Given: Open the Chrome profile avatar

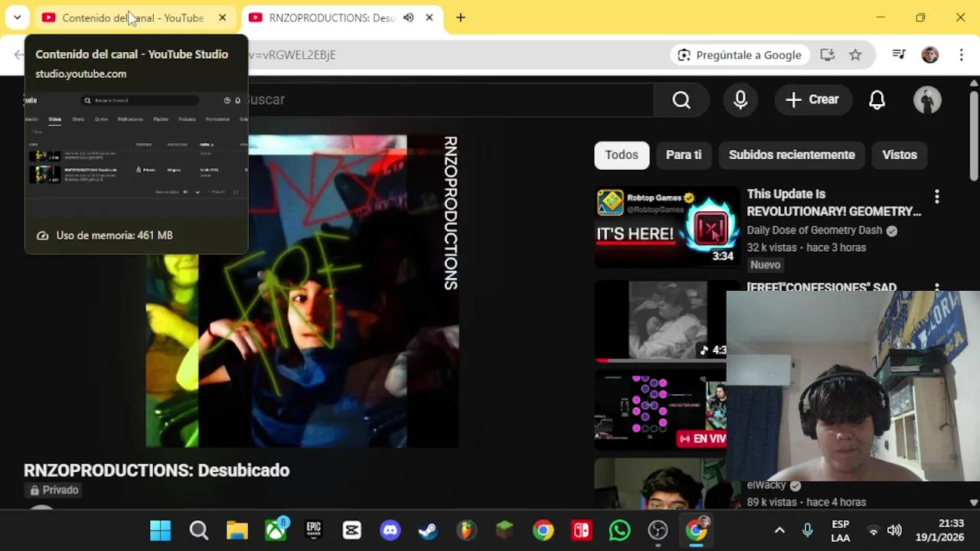Looking at the screenshot, I should point(930,54).
